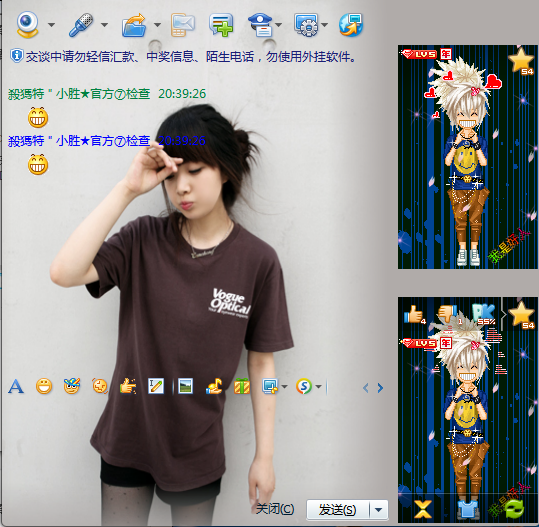Click the 关闭(C) close chat button
The width and height of the screenshot is (539, 527).
tap(275, 509)
